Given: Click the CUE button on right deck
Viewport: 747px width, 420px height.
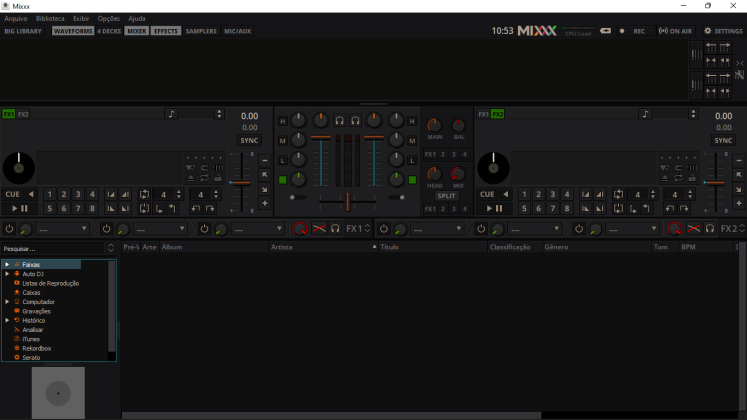Looking at the screenshot, I should (487, 194).
